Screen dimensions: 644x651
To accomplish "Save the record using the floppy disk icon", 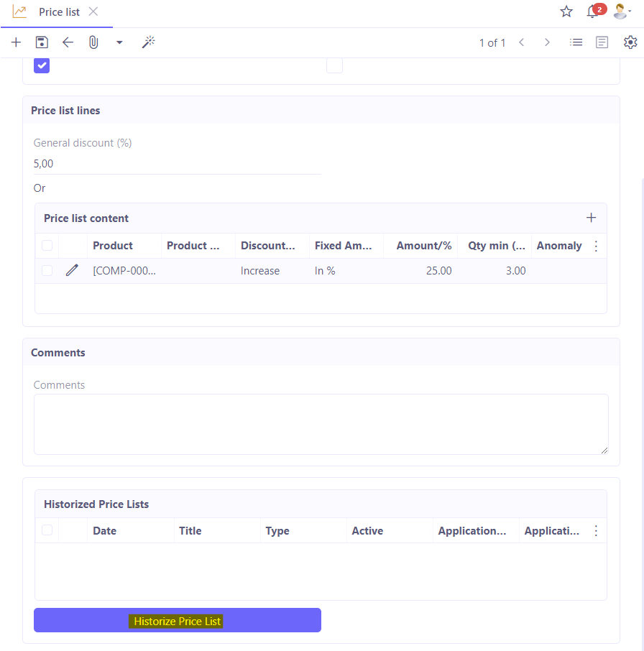I will pyautogui.click(x=42, y=42).
